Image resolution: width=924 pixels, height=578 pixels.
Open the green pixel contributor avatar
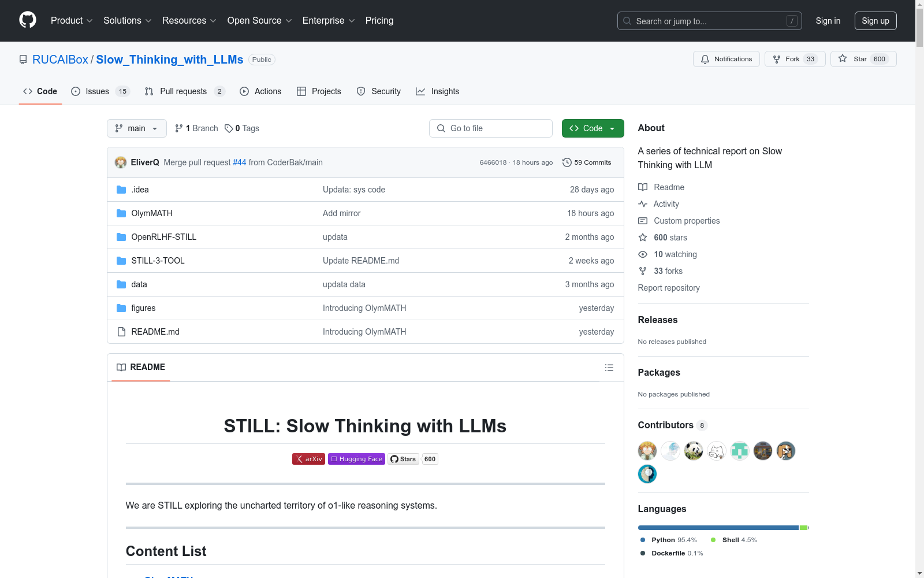click(x=740, y=451)
